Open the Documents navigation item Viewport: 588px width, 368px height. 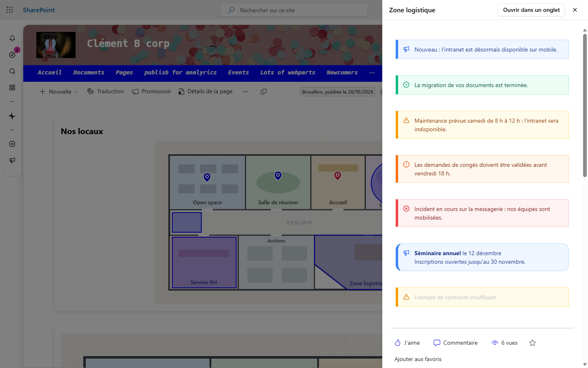pyautogui.click(x=89, y=72)
